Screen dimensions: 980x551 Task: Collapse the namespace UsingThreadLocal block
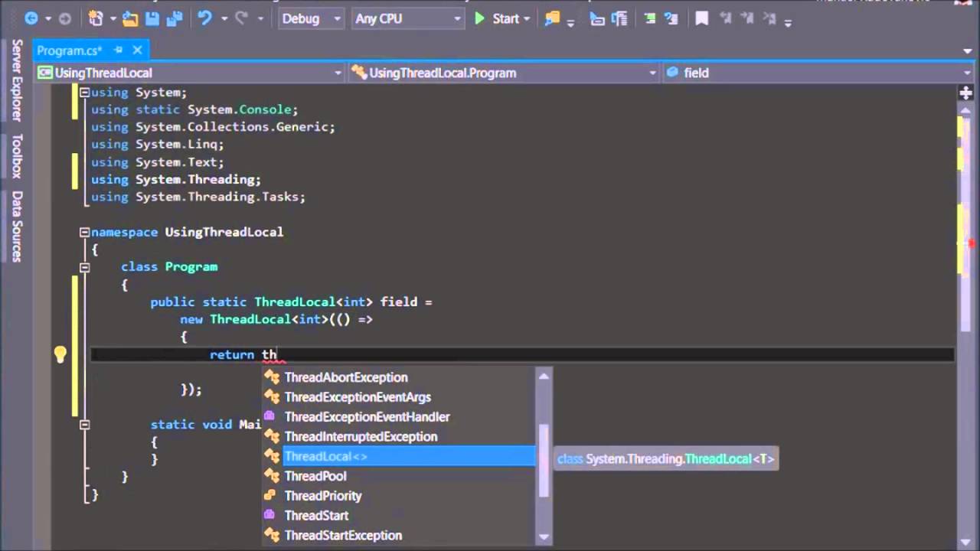[84, 232]
